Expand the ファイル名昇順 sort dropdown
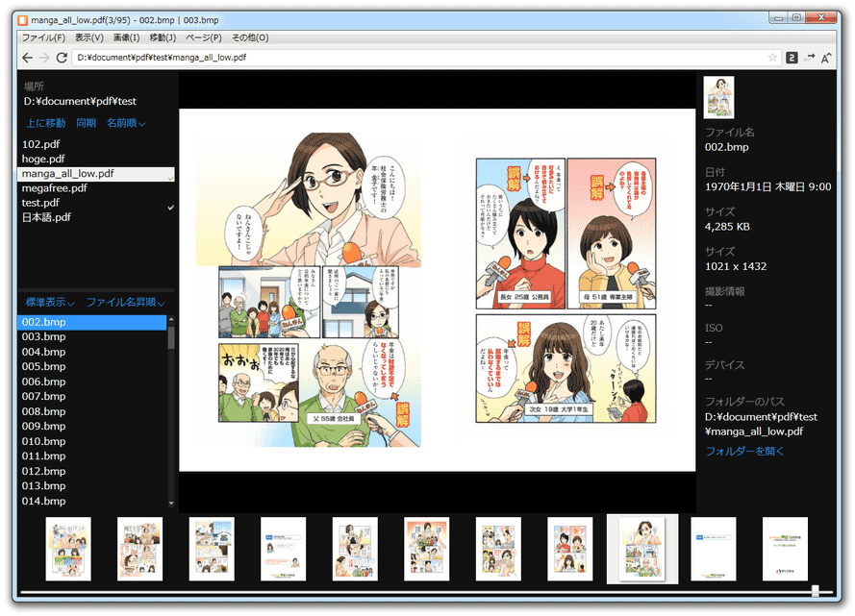Image resolution: width=855 pixels, height=616 pixels. (x=125, y=303)
